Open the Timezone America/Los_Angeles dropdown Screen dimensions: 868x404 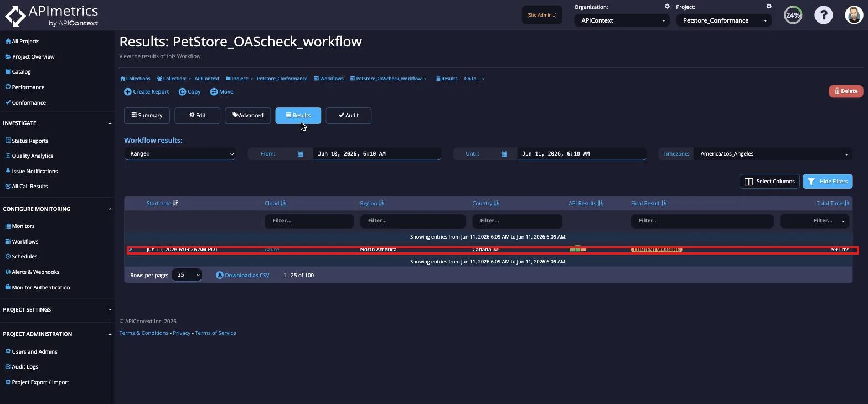point(773,154)
